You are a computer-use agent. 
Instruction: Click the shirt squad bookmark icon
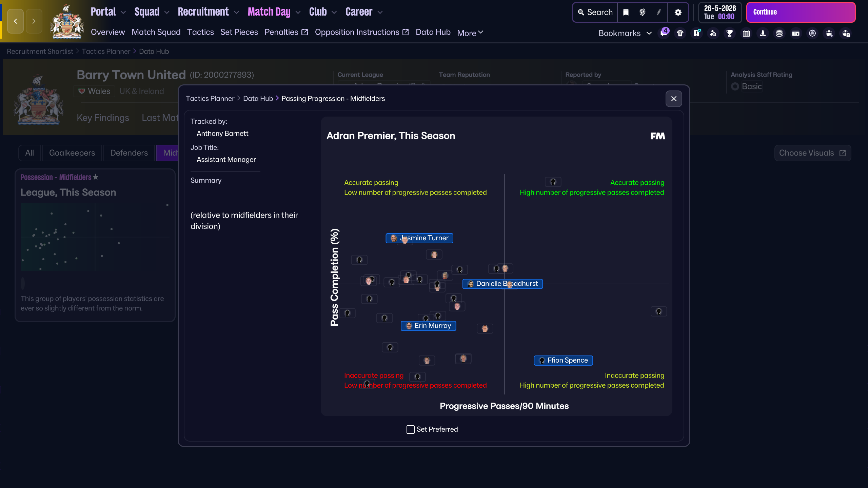(680, 33)
